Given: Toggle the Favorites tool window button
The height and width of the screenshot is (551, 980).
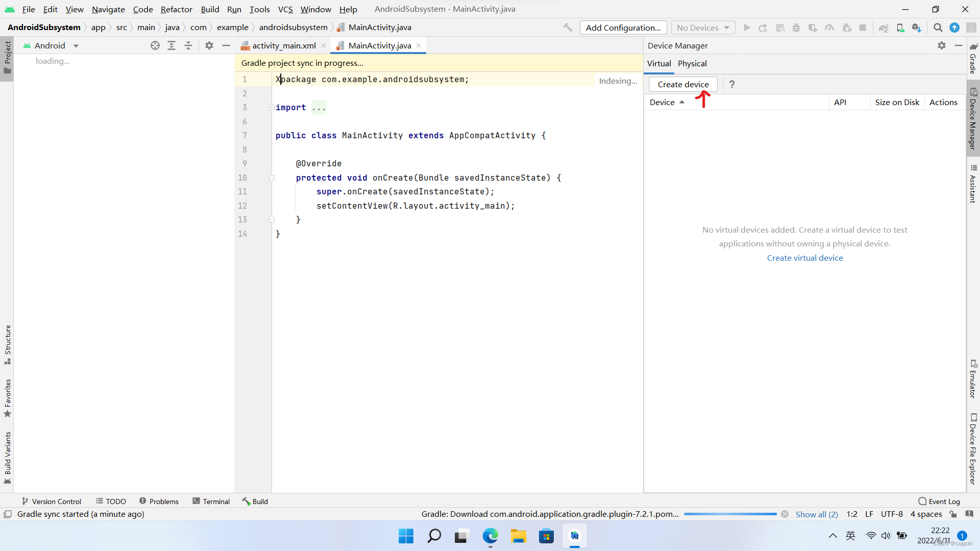Looking at the screenshot, I should click(x=7, y=398).
